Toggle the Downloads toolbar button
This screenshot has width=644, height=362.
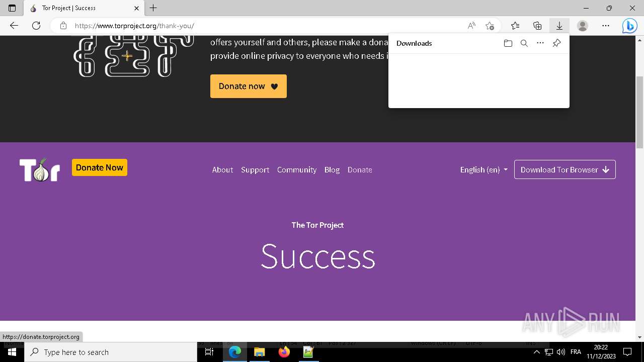pos(559,26)
